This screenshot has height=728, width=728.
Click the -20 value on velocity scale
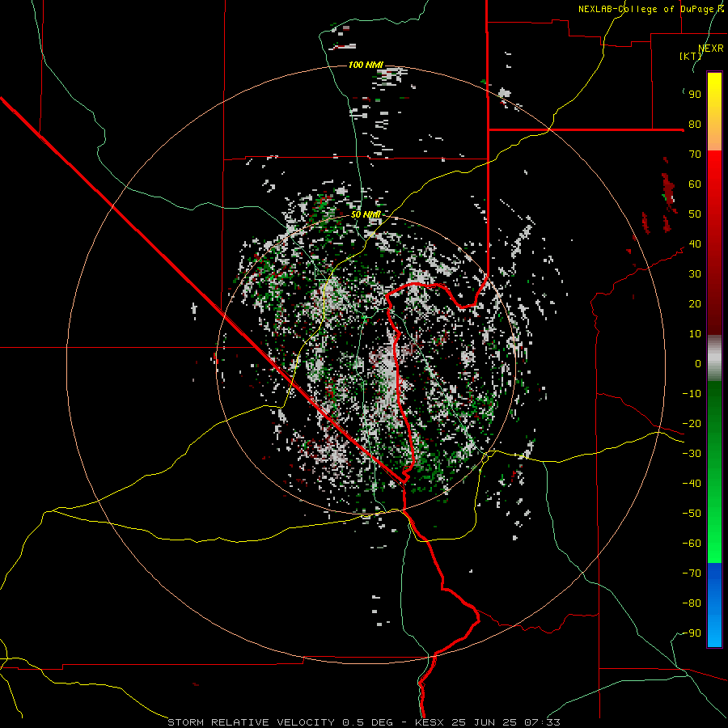tap(692, 424)
